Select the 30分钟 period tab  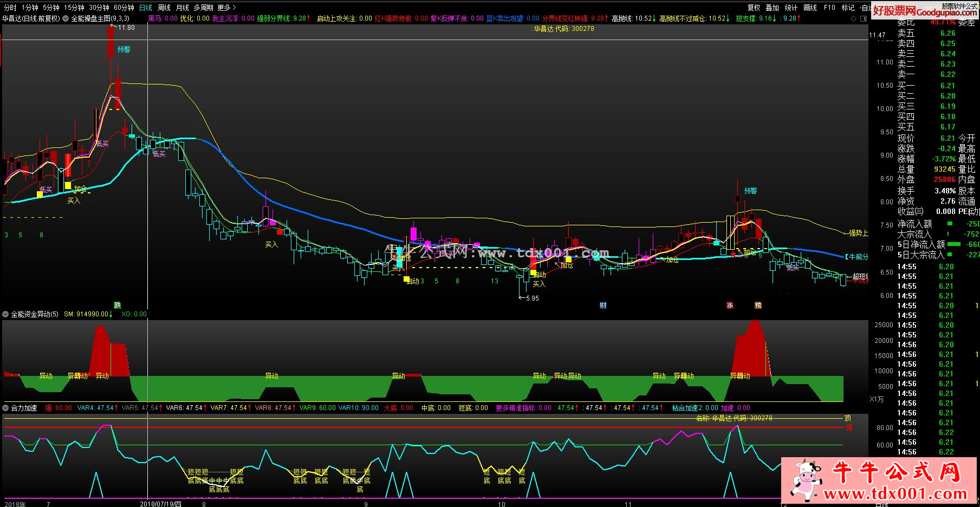pyautogui.click(x=99, y=8)
